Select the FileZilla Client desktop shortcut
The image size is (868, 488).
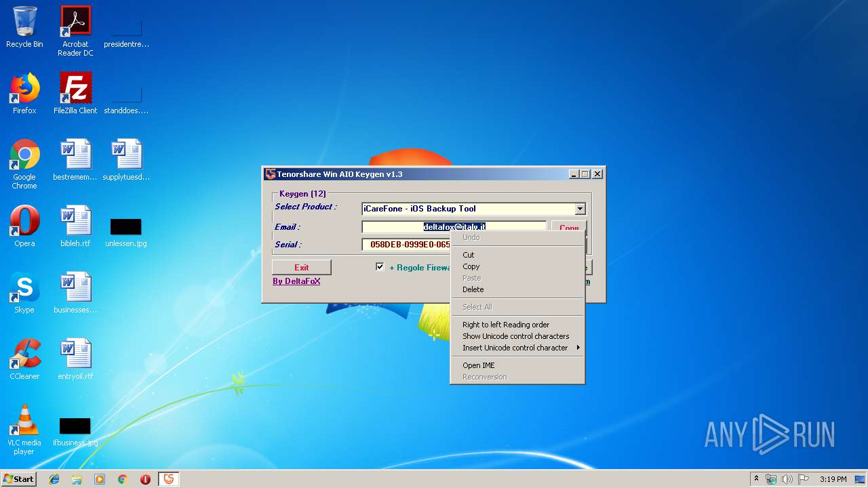[75, 94]
